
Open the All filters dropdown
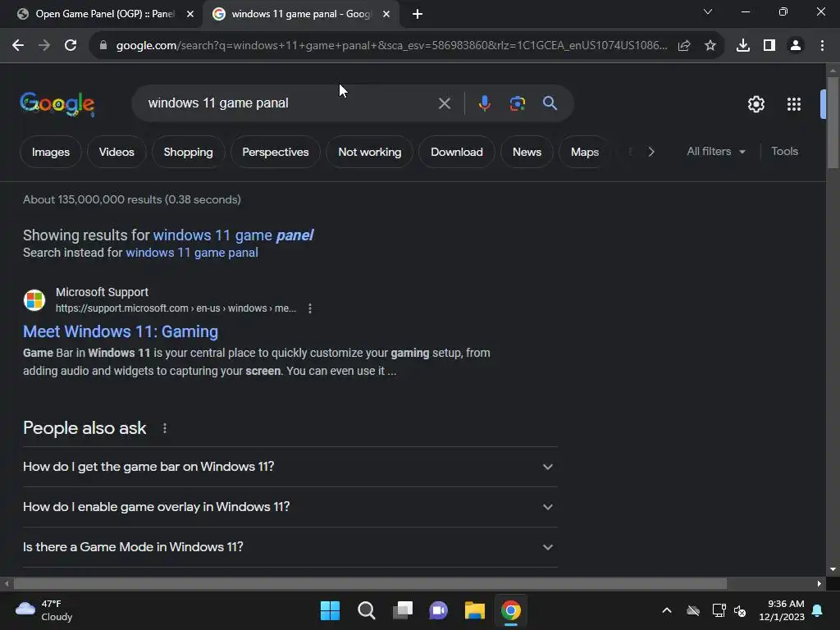point(715,152)
